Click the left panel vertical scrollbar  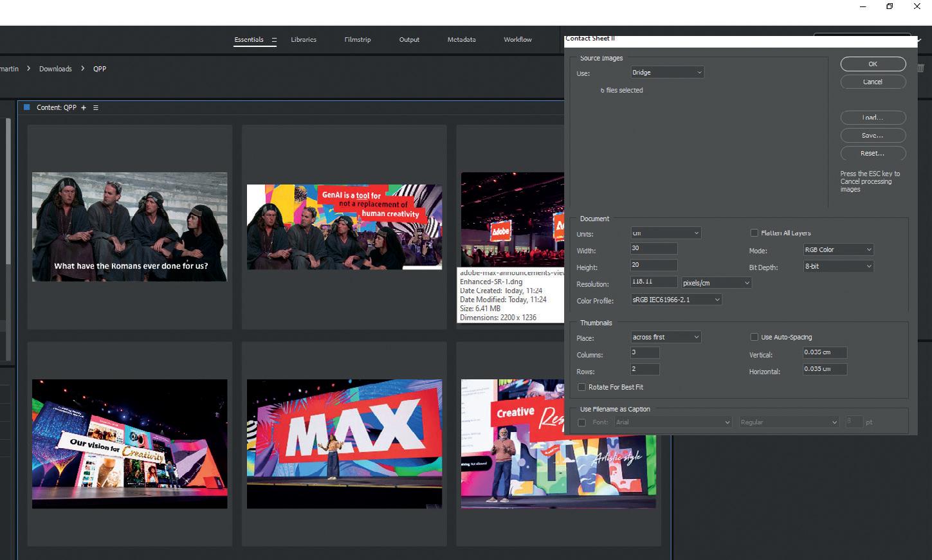point(8,193)
